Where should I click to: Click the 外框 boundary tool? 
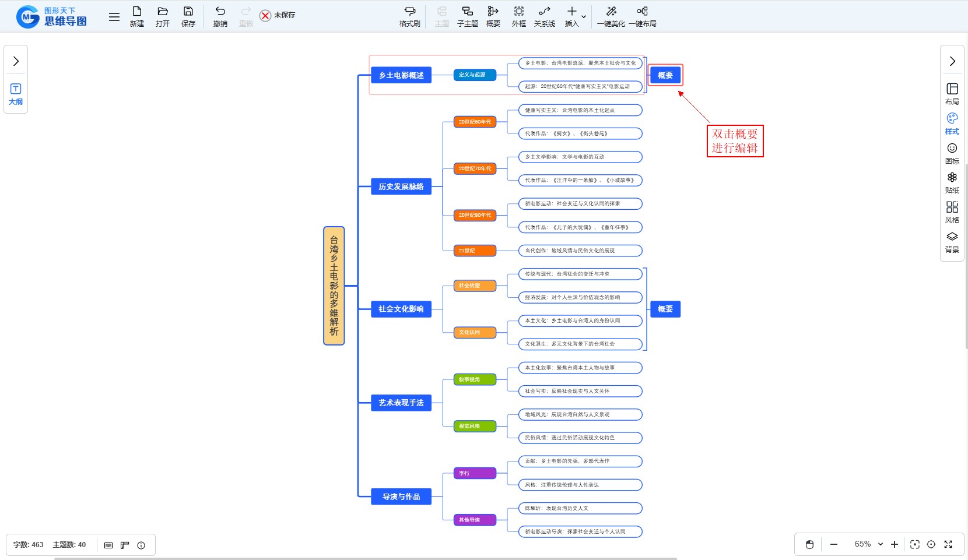(x=518, y=16)
